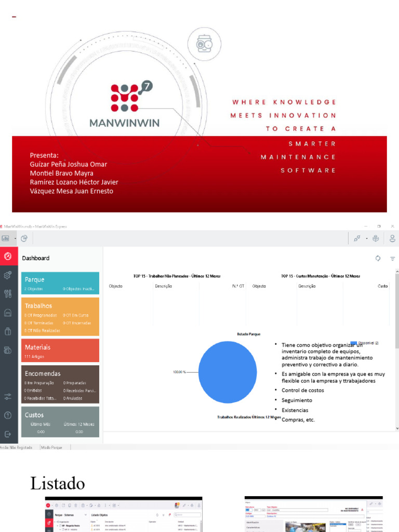The width and height of the screenshot is (399, 532).
Task: Open the costs coins sidebar icon
Action: (x=8, y=350)
